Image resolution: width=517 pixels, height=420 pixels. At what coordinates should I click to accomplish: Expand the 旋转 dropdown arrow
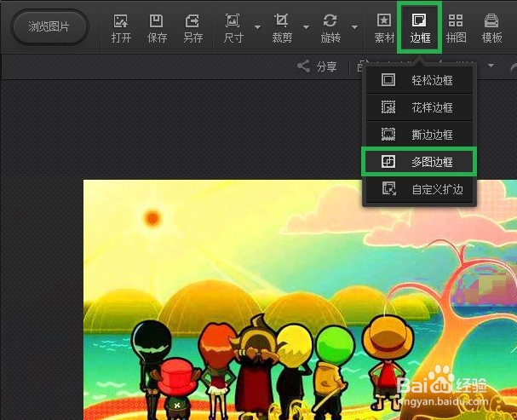(355, 27)
